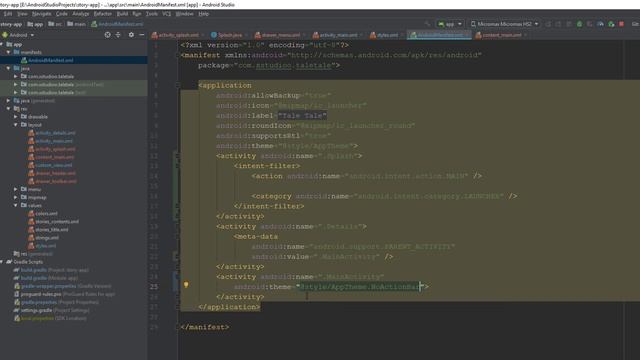Click the red Stop button in toolbar
The height and width of the screenshot is (360, 640).
tap(621, 24)
